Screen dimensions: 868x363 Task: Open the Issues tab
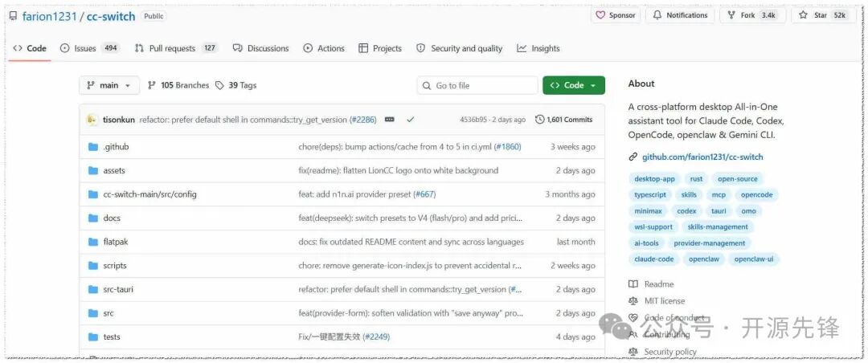(89, 48)
